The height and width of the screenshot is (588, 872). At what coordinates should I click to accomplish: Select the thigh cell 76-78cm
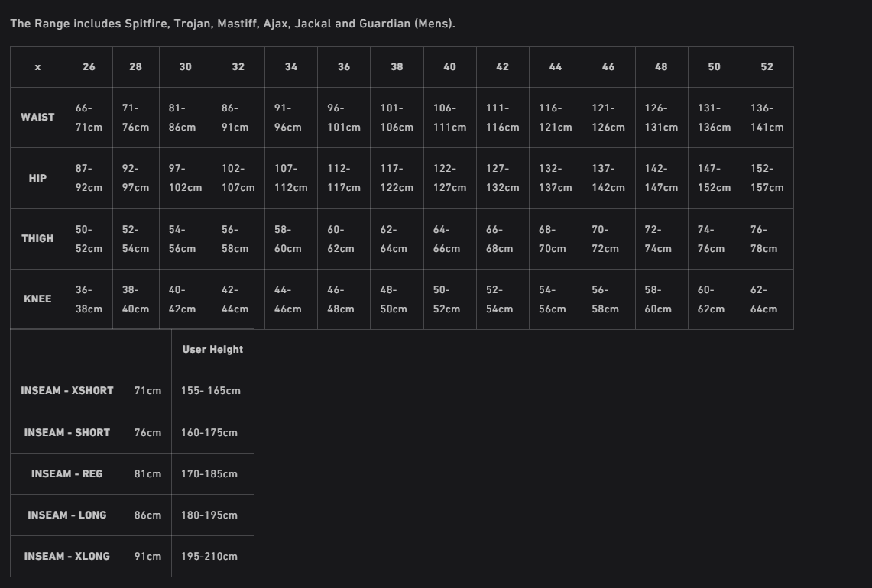click(x=767, y=239)
